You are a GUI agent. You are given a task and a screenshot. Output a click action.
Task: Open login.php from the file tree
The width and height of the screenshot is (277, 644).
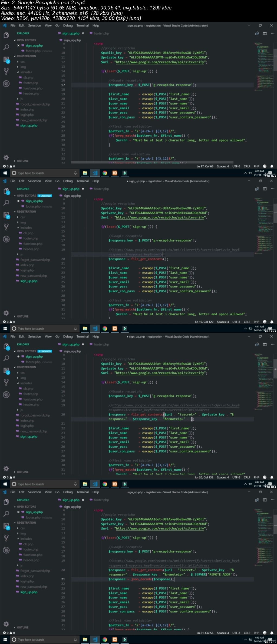point(27,115)
